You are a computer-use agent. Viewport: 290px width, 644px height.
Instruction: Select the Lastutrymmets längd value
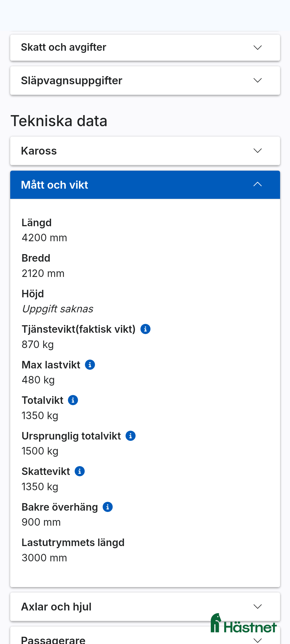click(44, 558)
